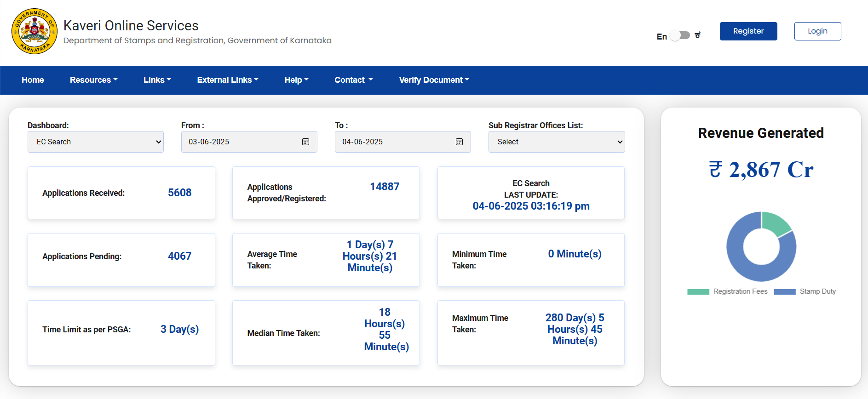Click the En language label
The image size is (868, 399).
pos(661,37)
